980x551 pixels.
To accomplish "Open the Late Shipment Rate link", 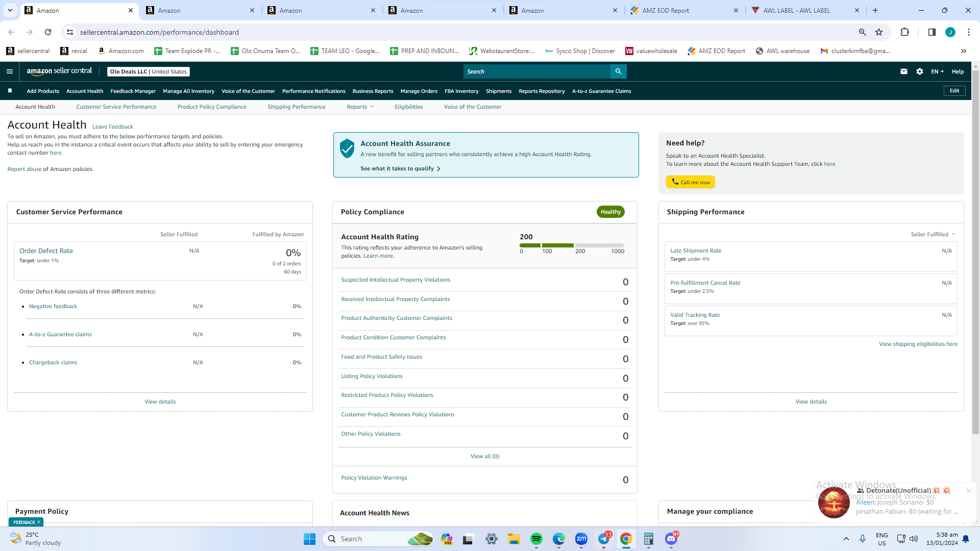I will pos(696,251).
